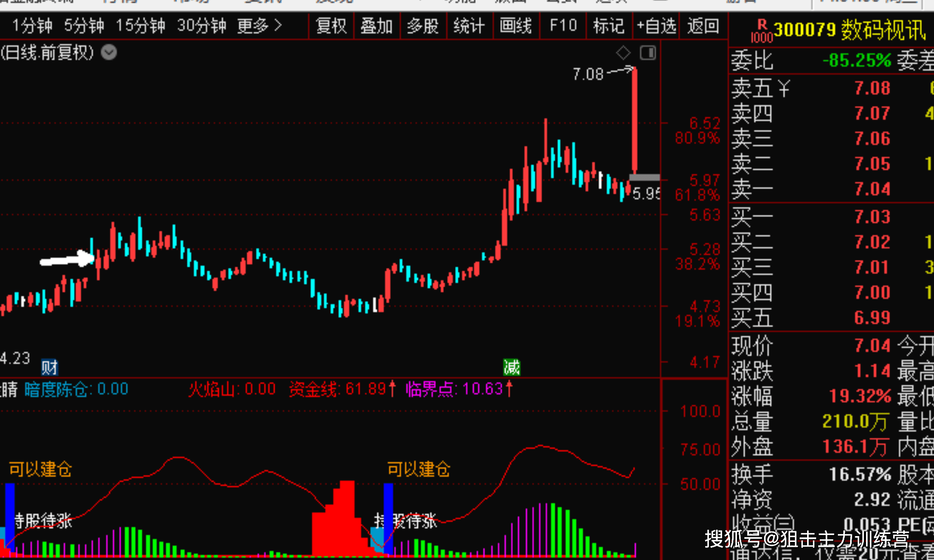Viewport: 934px width, 560px height.
Task: Switch to the 1分钟 chart period
Action: (32, 25)
